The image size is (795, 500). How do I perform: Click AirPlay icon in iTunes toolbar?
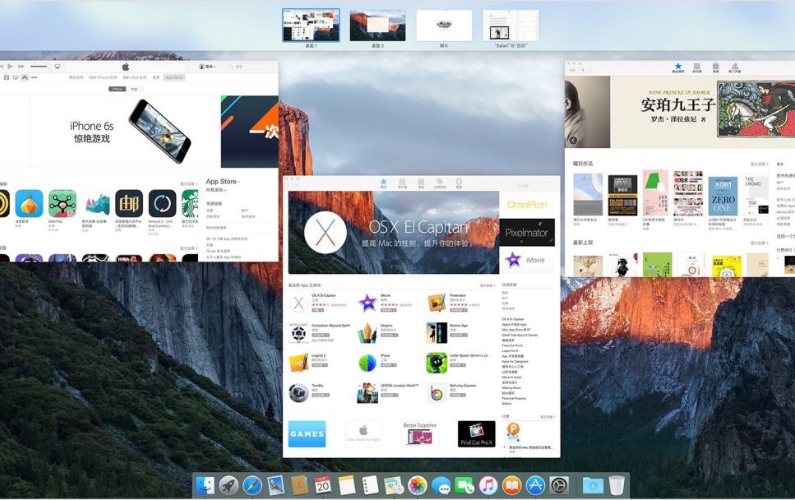pos(57,66)
